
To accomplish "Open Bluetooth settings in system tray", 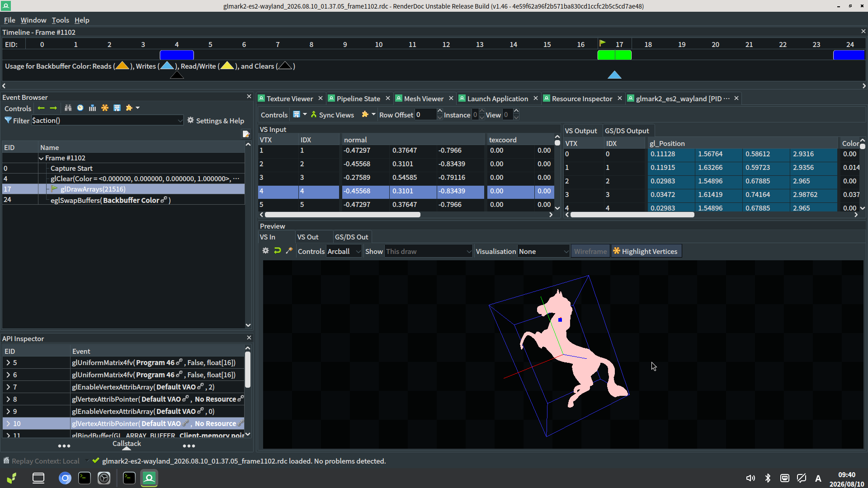I will tap(768, 478).
